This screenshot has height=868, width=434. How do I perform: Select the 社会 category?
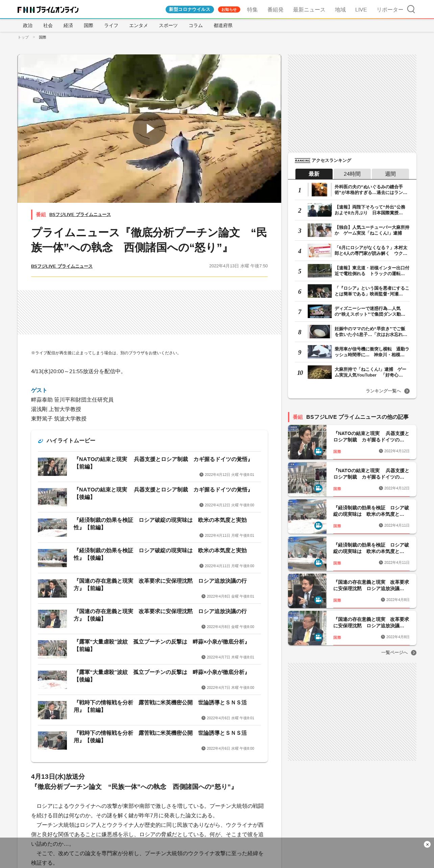pos(48,25)
